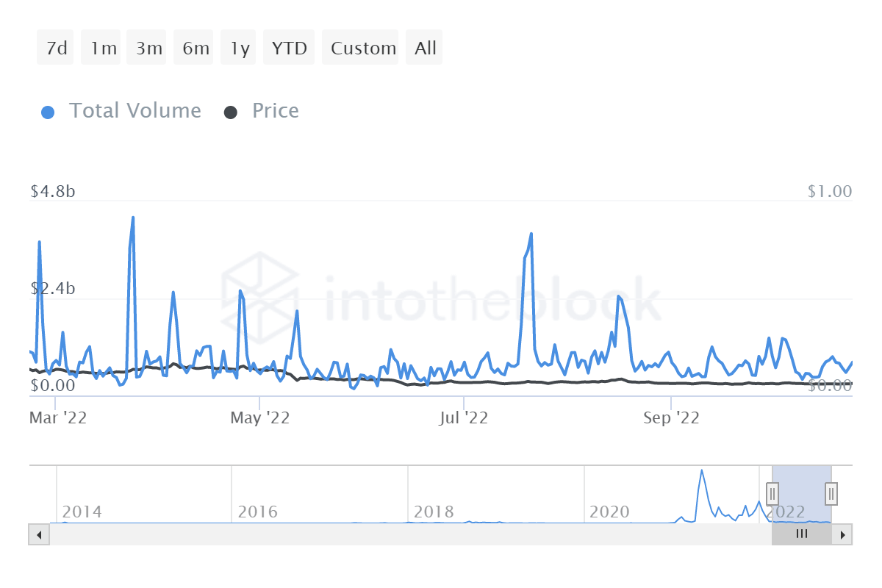Click the dark Price legend dot
The width and height of the screenshot is (882, 588).
point(231,112)
